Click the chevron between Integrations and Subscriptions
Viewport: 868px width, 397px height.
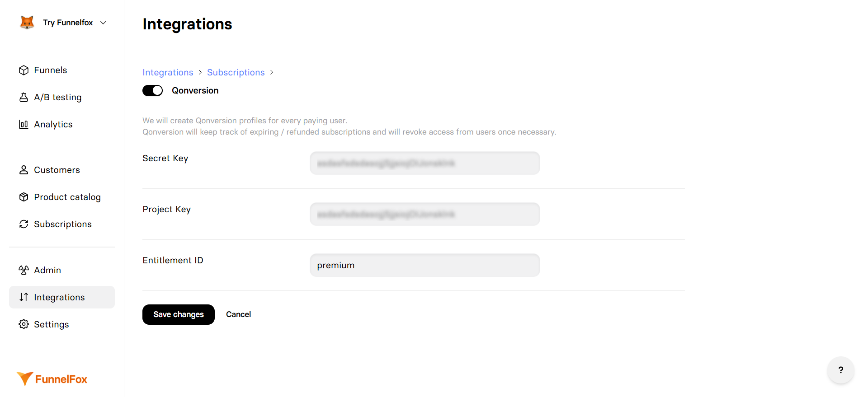point(199,72)
